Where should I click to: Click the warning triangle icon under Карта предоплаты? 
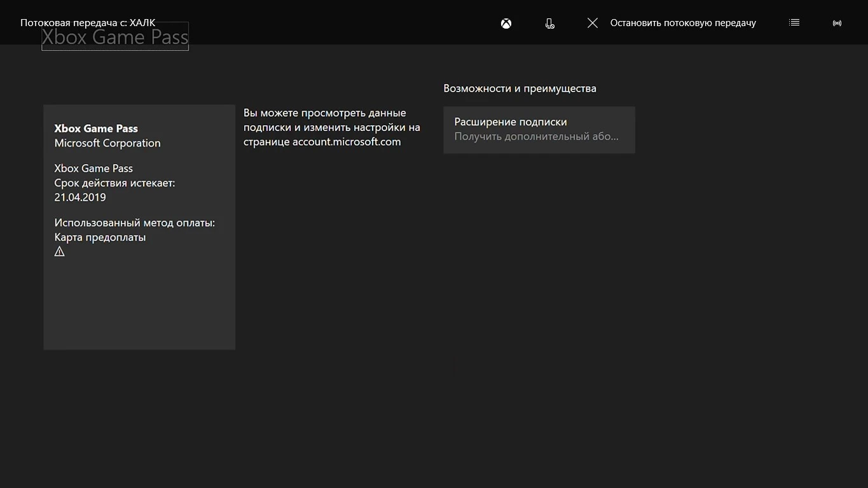[x=60, y=251]
